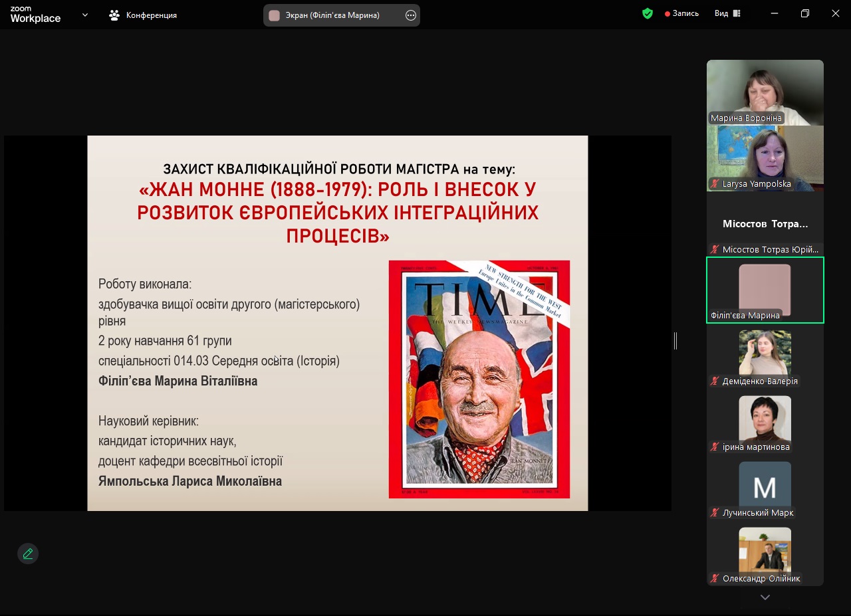The height and width of the screenshot is (616, 851).
Task: Expand more participants with the down chevron
Action: click(x=765, y=597)
